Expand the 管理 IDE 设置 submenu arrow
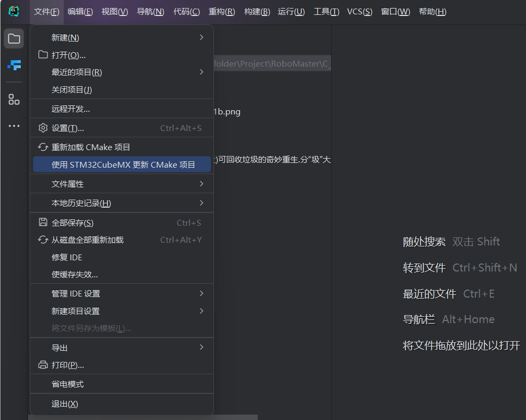Screen dimensions: 526x420 (201, 293)
